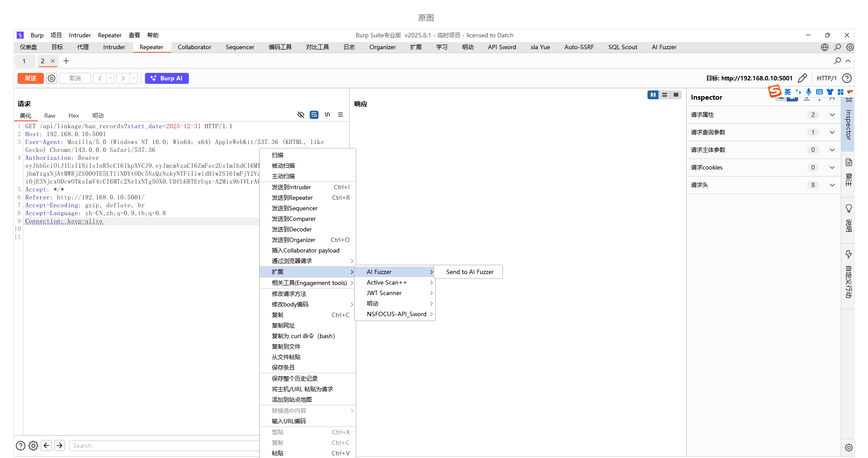Screen dimensions: 868x458
Task: Open the Sogou soft keyboard icon
Action: 819,92
